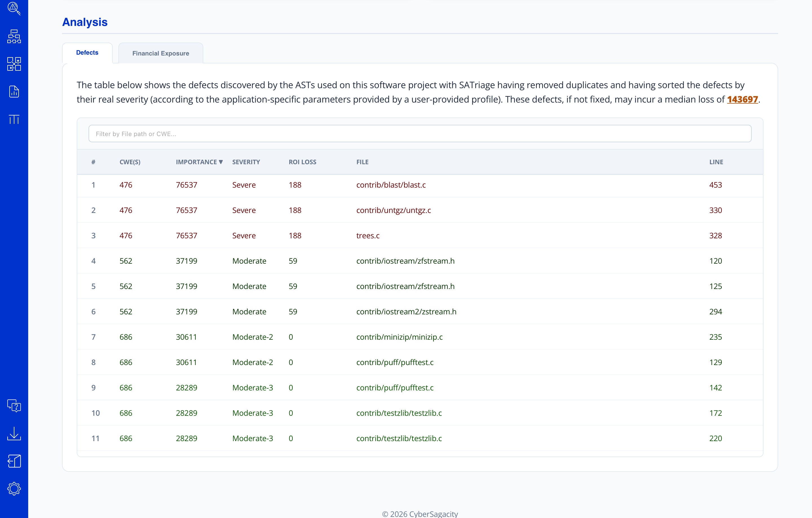Sort by the CWE(S) column header

[130, 162]
